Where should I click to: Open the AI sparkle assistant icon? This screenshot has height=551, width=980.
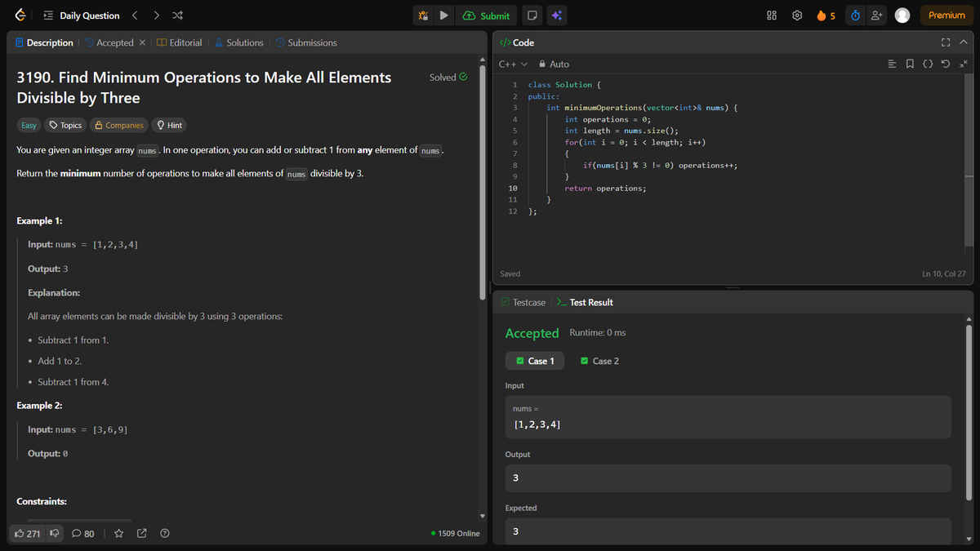tap(556, 16)
